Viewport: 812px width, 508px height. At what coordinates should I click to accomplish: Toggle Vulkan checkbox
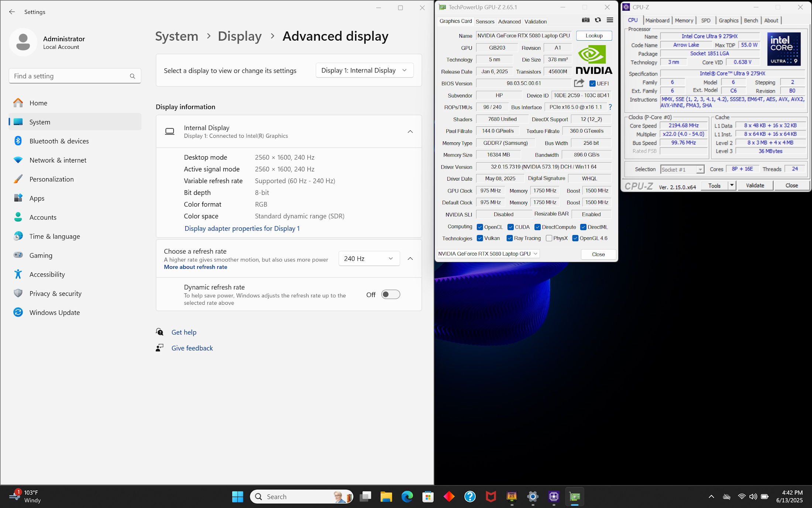[x=480, y=238]
